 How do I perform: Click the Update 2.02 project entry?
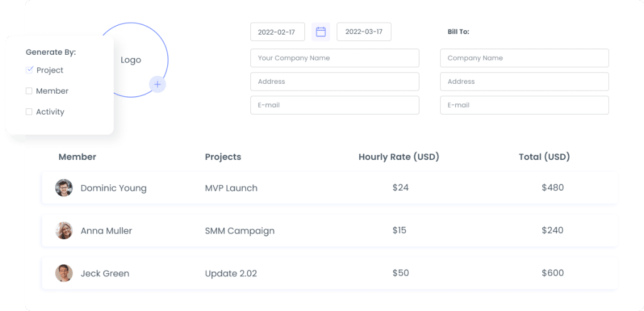[x=231, y=273]
